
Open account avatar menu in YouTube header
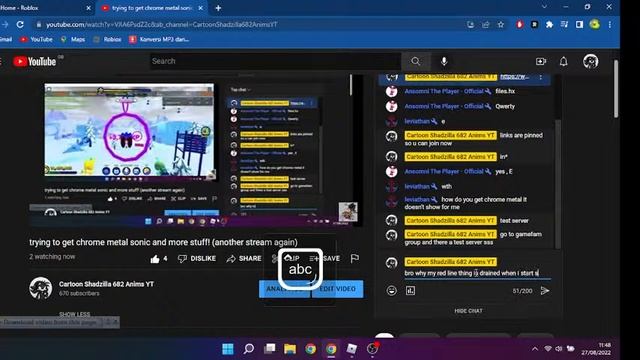click(x=590, y=61)
